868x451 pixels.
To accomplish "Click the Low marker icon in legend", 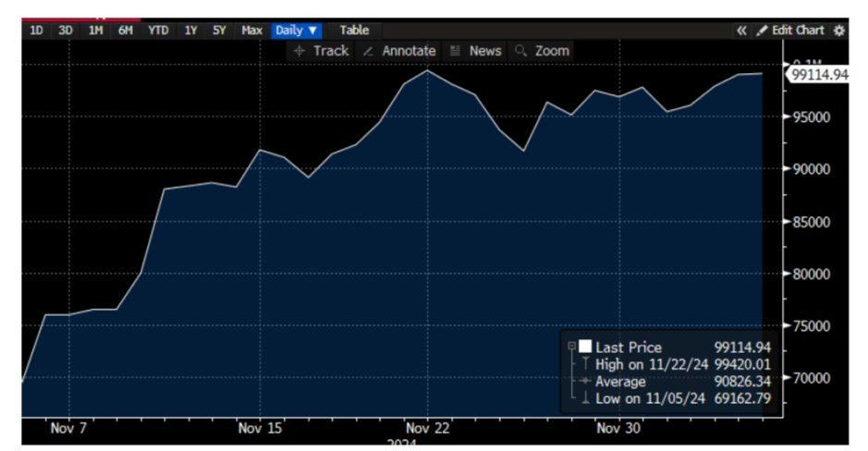I will tap(584, 399).
